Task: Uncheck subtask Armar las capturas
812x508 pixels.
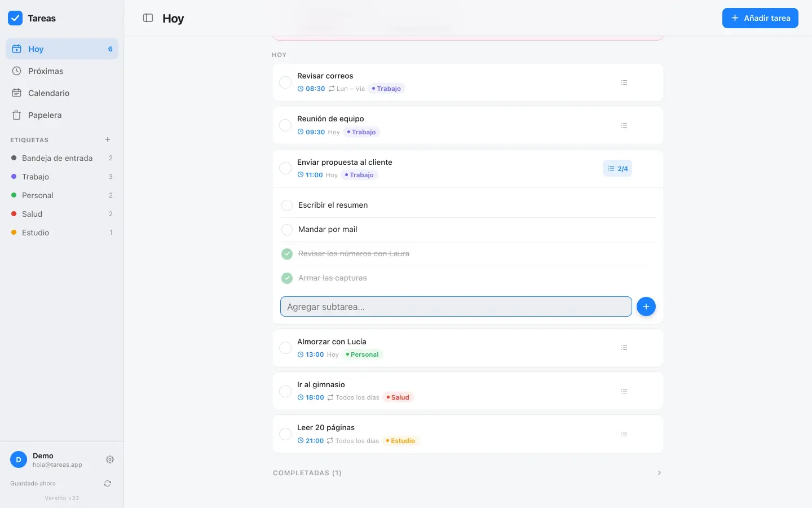Action: pos(287,278)
